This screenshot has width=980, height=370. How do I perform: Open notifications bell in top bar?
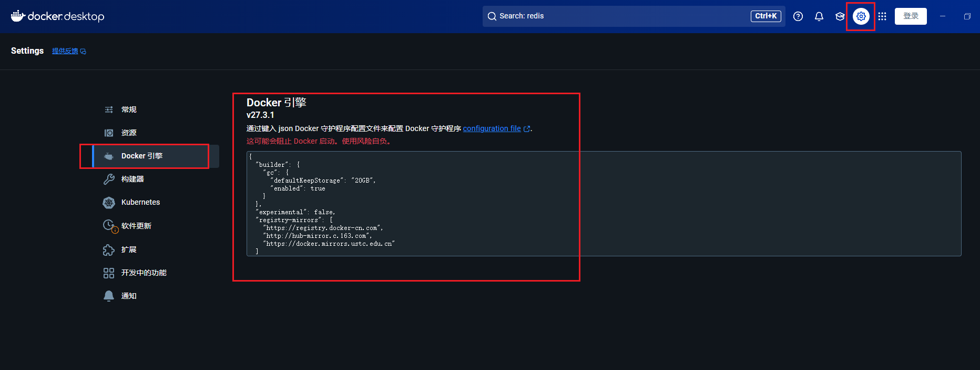[819, 16]
